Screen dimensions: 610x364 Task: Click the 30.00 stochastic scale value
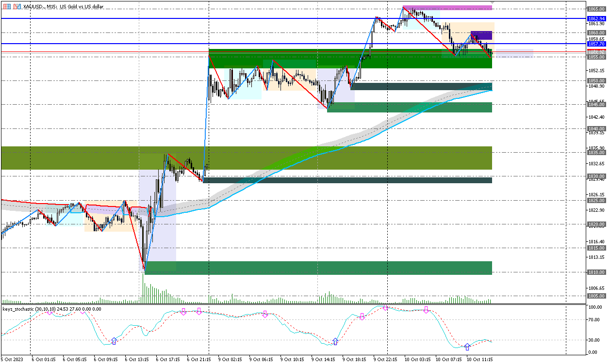click(594, 339)
